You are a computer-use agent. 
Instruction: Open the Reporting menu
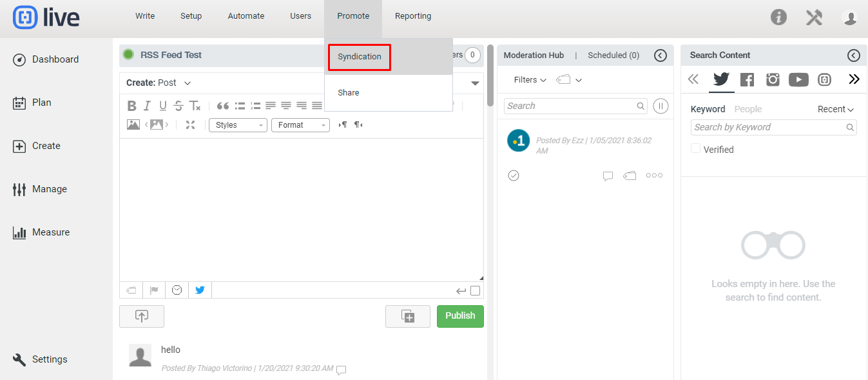coord(413,16)
